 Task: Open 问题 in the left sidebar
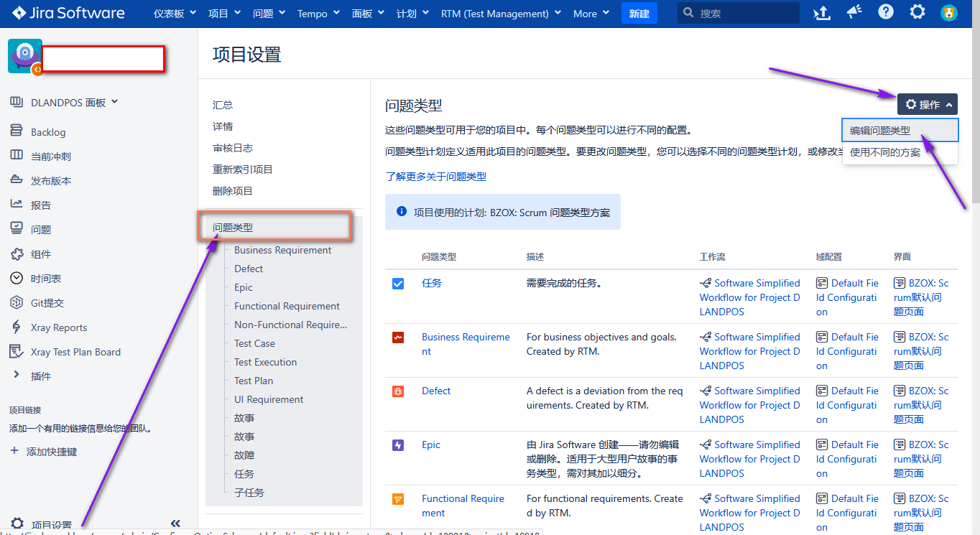(41, 230)
